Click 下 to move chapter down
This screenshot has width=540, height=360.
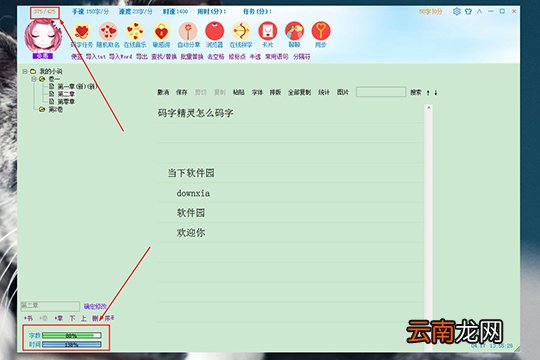(72, 318)
